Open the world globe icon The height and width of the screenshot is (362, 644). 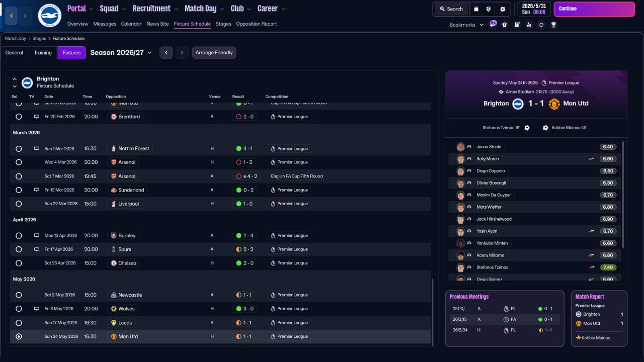(x=488, y=9)
